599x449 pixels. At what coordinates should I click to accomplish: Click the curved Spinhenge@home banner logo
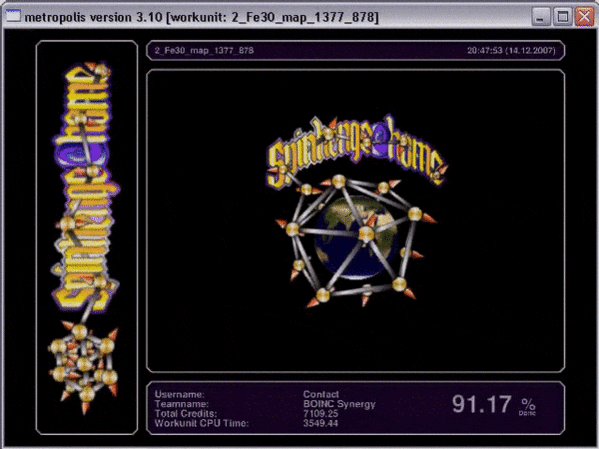click(356, 152)
